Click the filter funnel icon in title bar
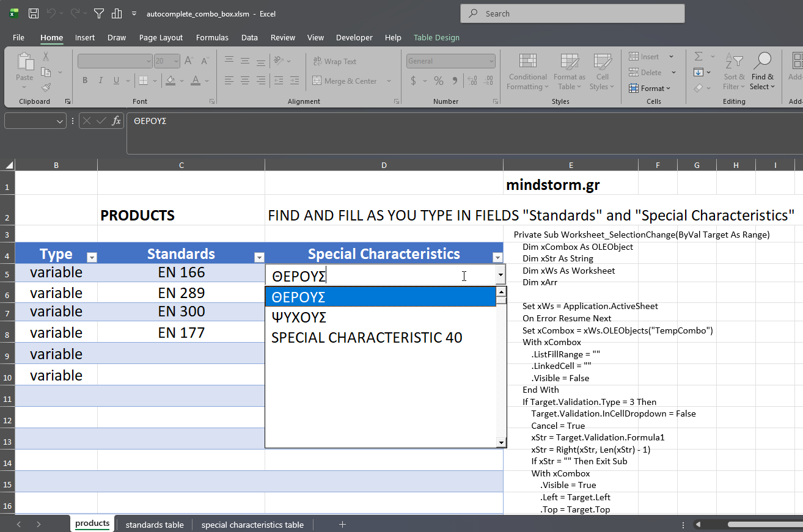This screenshot has height=532, width=803. click(98, 13)
